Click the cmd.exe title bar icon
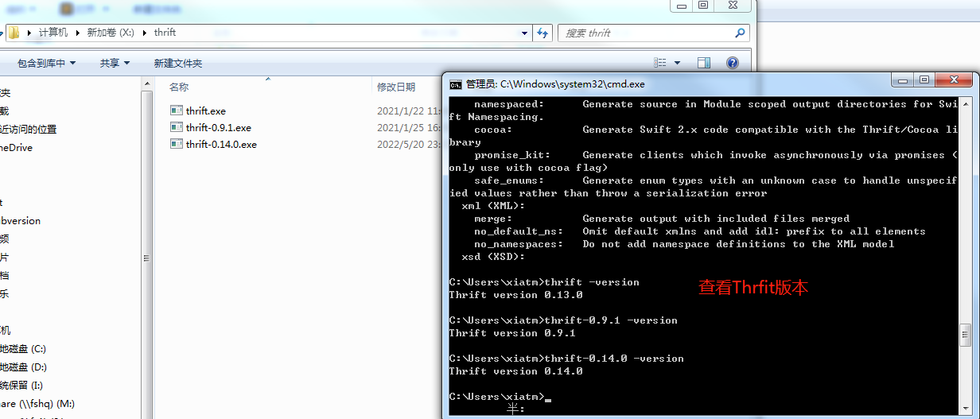 (x=455, y=83)
